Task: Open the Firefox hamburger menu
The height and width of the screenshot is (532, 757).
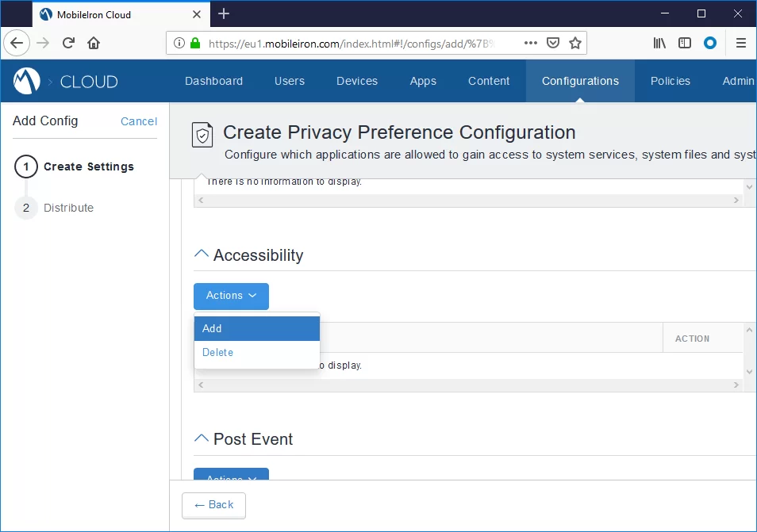Action: click(x=741, y=43)
